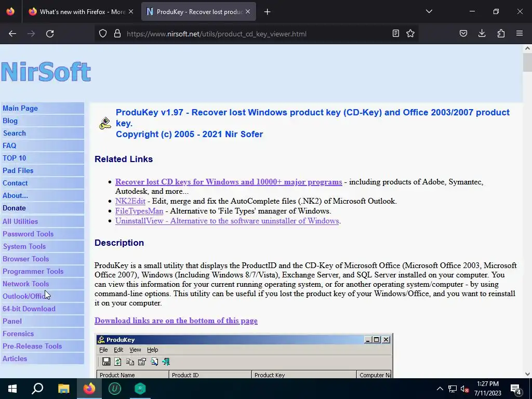Click the find icon in ProduKey toolbar
The height and width of the screenshot is (399, 532).
click(x=154, y=362)
